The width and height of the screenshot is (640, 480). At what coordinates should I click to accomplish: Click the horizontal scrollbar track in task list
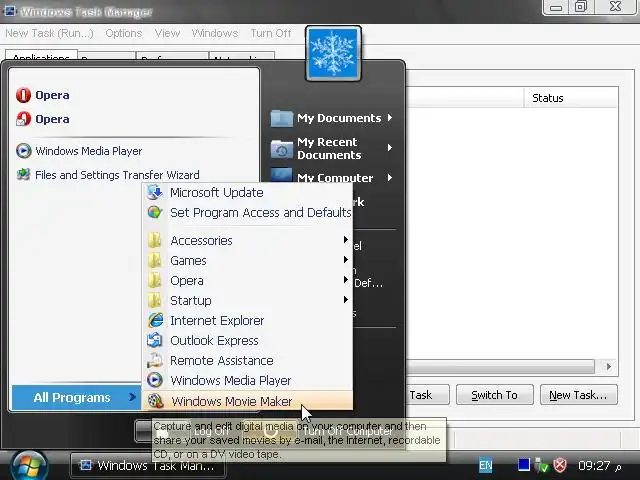500,366
